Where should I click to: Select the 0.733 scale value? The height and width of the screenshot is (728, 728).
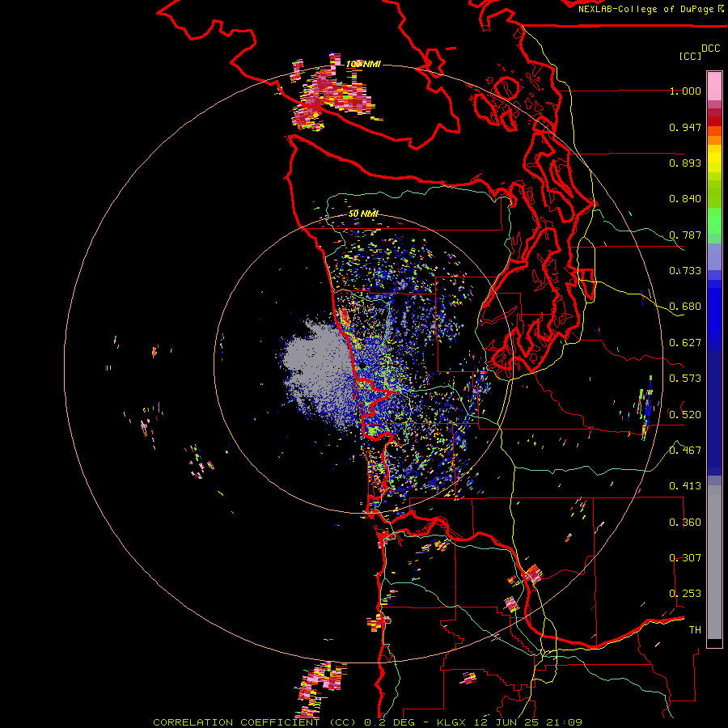pyautogui.click(x=685, y=271)
